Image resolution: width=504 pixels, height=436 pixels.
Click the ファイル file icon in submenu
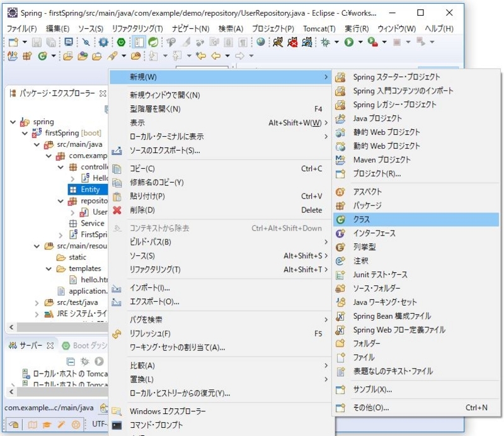(340, 357)
